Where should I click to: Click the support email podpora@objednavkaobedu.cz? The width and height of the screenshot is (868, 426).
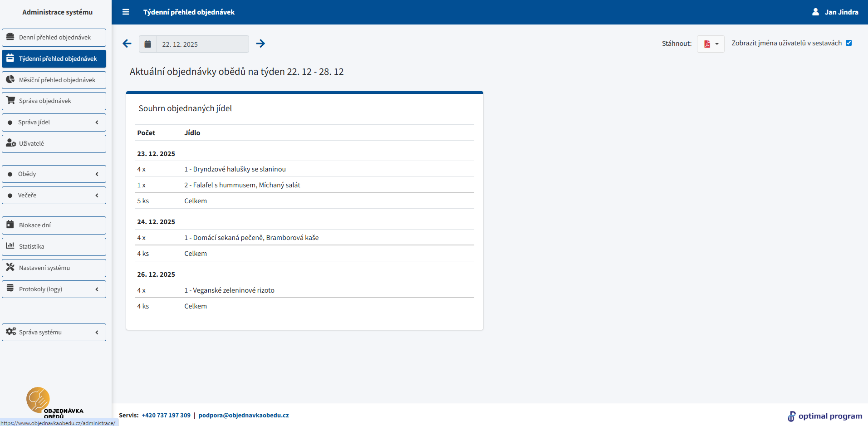[x=244, y=415]
